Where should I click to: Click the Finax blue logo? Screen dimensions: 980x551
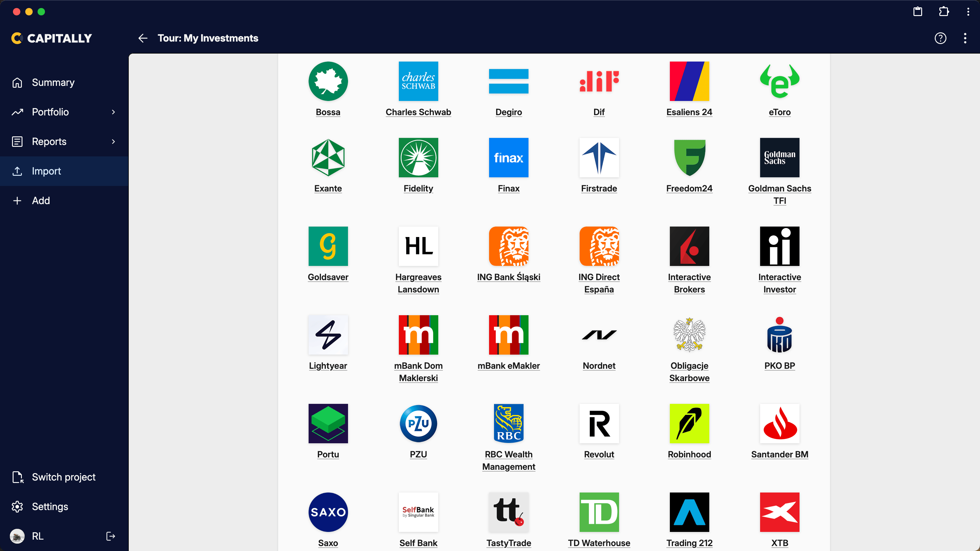509,158
